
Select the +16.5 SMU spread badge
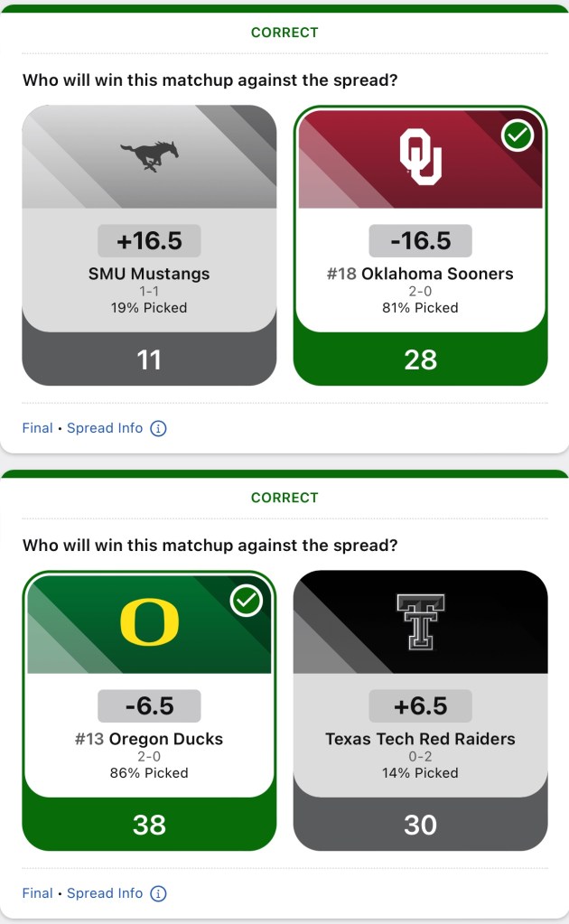149,241
